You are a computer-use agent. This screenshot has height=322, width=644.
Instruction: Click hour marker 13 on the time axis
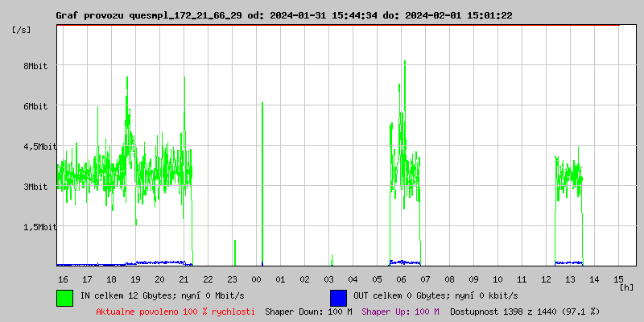[570, 279]
